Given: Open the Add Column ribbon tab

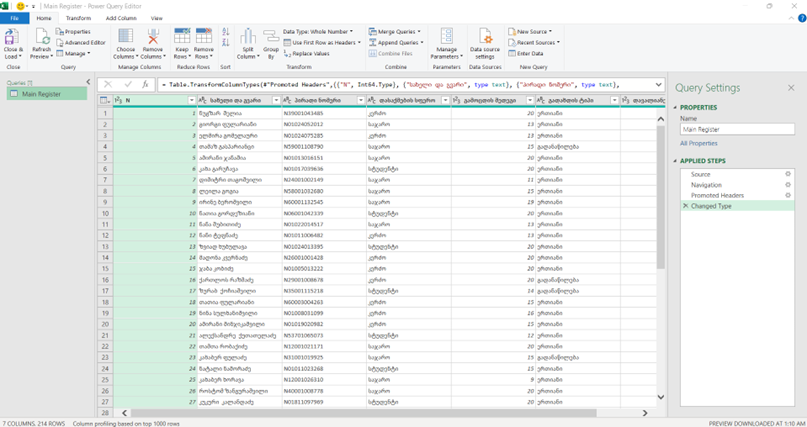Looking at the screenshot, I should coord(121,18).
